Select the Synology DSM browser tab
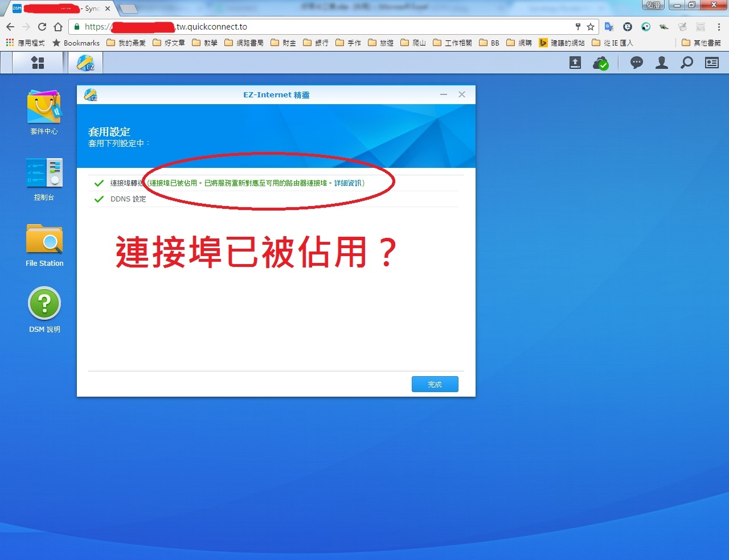This screenshot has width=729, height=560. [x=60, y=9]
